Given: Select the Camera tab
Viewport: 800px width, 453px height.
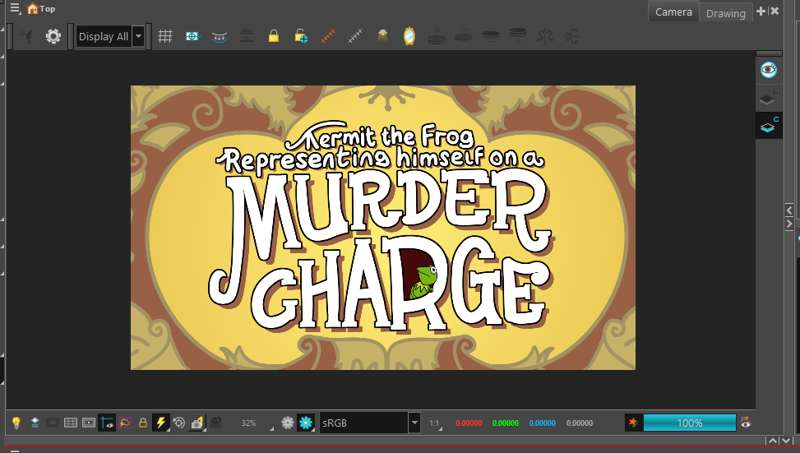Looking at the screenshot, I should coord(673,12).
